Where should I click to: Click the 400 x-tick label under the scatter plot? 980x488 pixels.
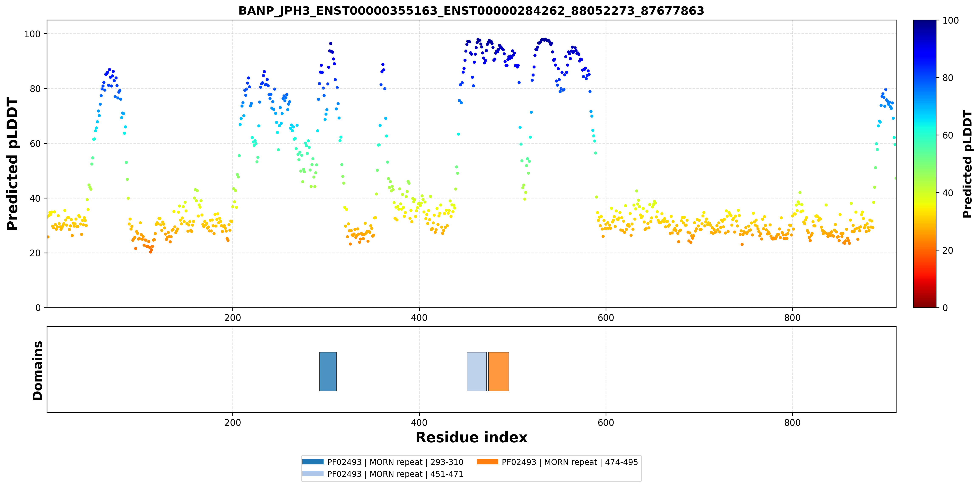pos(419,318)
